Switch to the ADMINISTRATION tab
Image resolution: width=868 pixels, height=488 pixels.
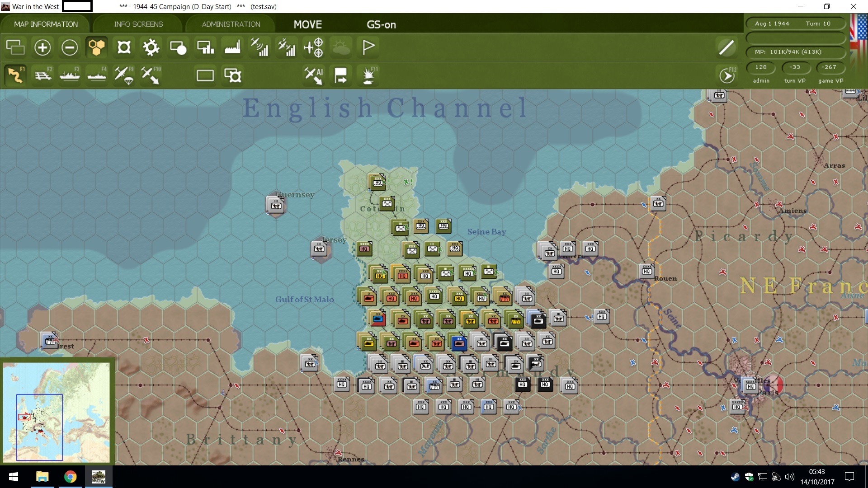231,24
